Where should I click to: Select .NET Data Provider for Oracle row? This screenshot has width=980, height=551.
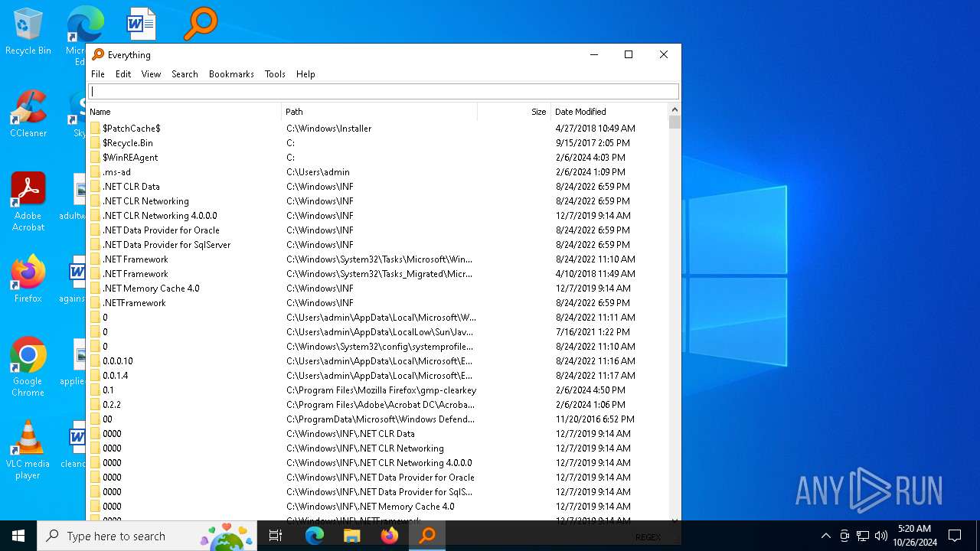(x=377, y=230)
